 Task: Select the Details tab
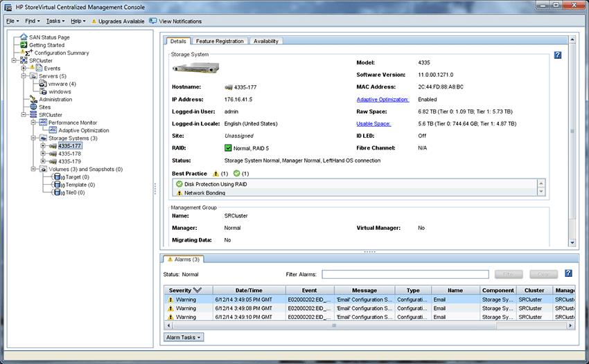point(178,42)
